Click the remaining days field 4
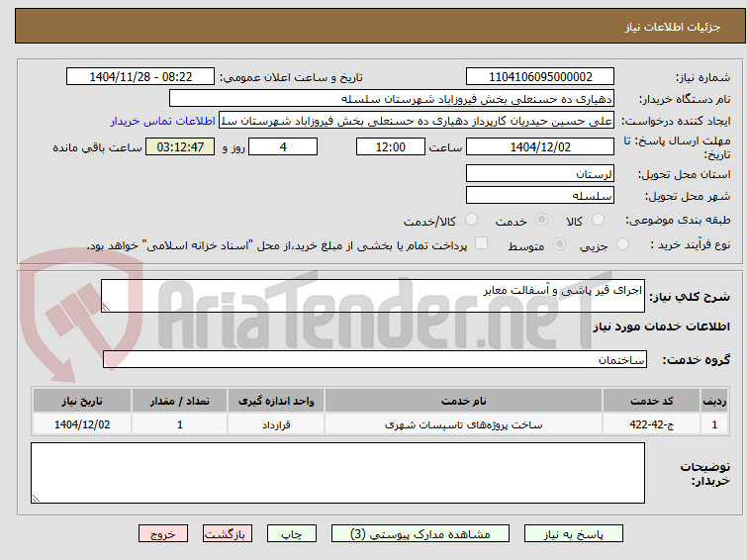This screenshot has width=747, height=560. coord(283,146)
